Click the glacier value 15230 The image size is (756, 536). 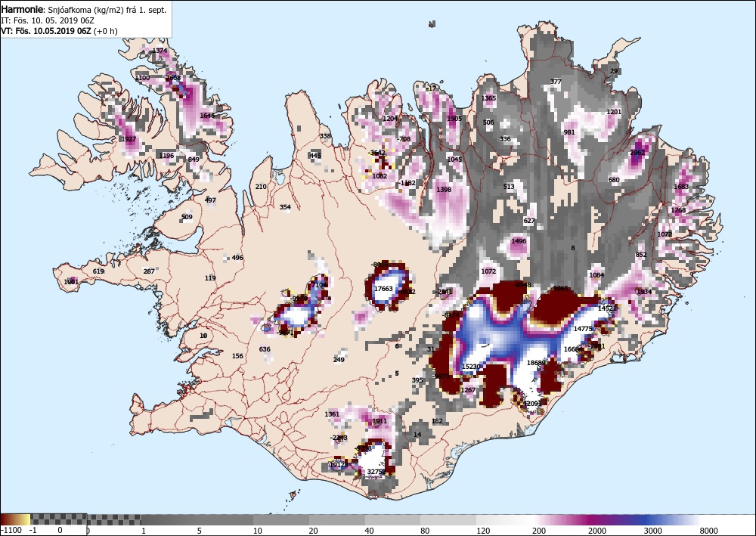click(471, 367)
